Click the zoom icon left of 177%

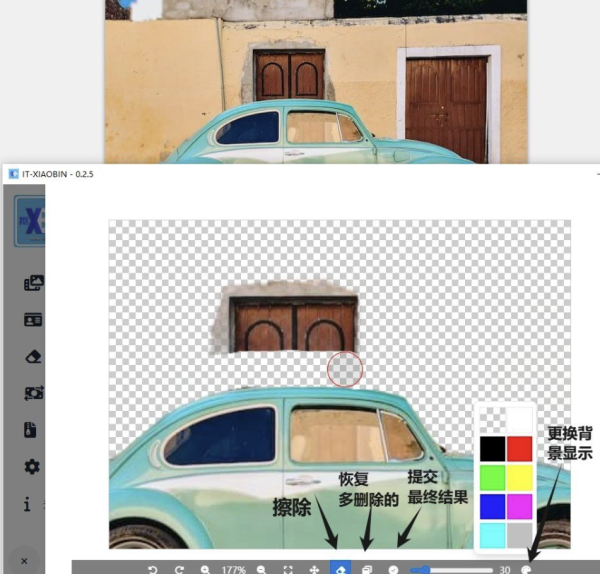click(205, 568)
